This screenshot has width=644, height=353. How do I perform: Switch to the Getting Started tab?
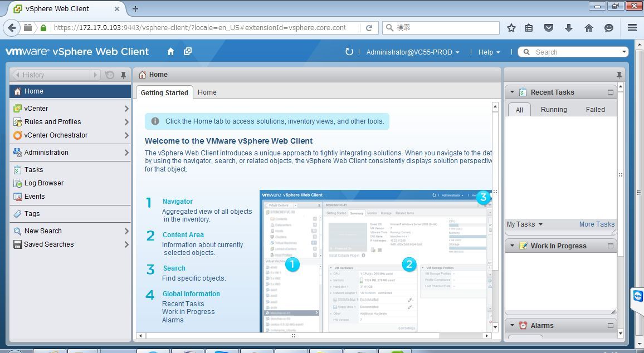tap(164, 92)
